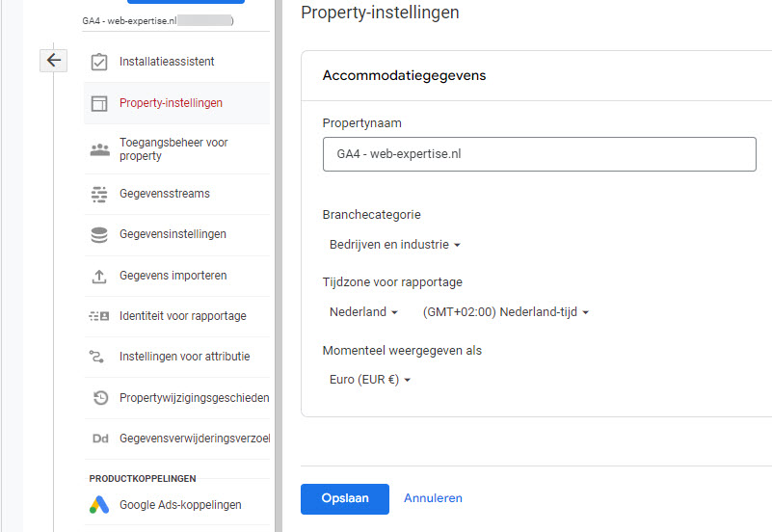Click the Propertynaam label

(x=361, y=123)
